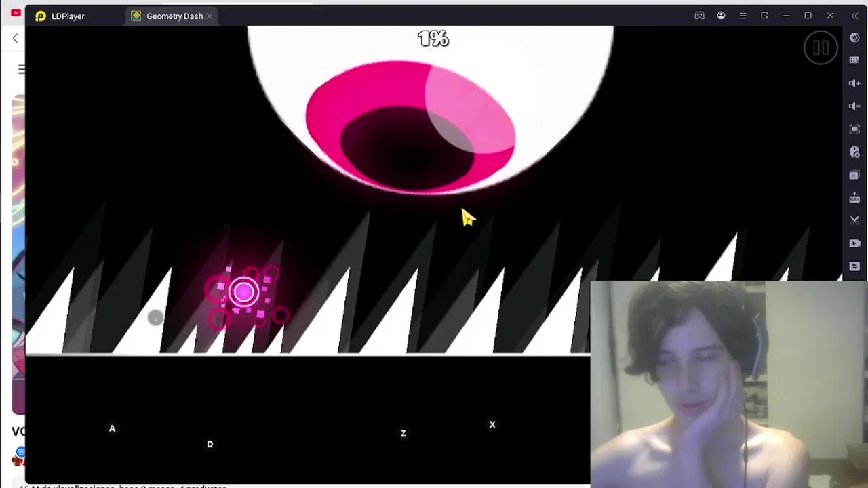Collapse the LDPlayer right sidebar
The height and width of the screenshot is (488, 868).
(x=854, y=16)
